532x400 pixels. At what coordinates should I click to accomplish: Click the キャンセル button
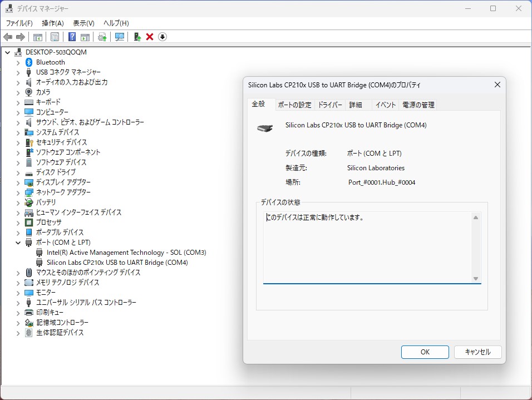[x=477, y=352]
